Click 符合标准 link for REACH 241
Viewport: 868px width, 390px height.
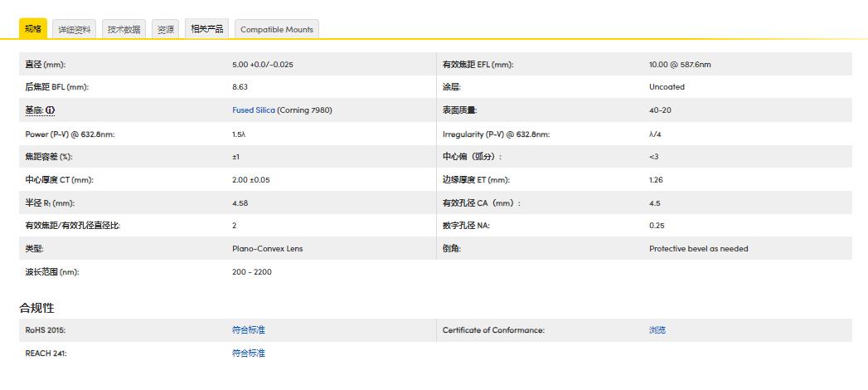tap(249, 353)
